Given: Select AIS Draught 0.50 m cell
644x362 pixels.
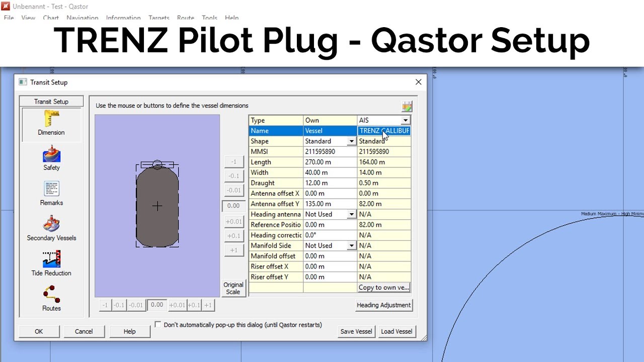Looking at the screenshot, I should [x=384, y=183].
